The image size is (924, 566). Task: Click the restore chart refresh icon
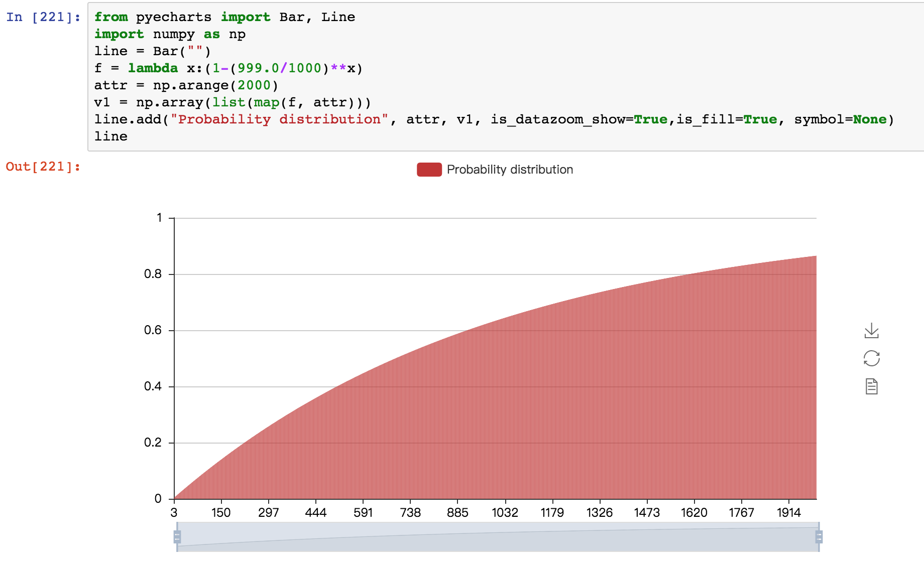point(871,358)
